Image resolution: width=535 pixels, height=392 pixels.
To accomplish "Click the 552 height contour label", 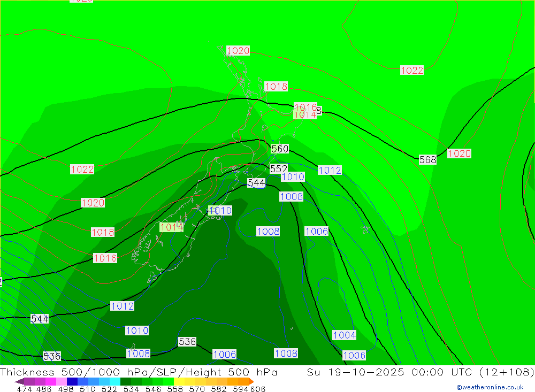I will pos(278,168).
